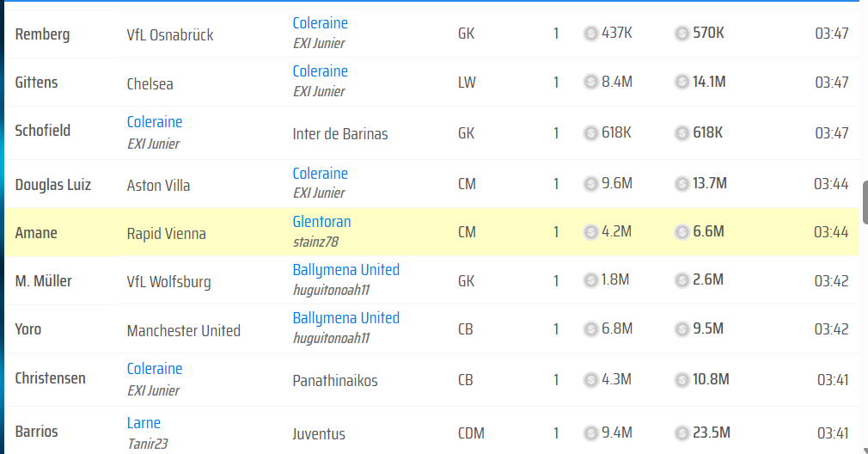Click the coin icon next to Gittens' 14.1M
This screenshot has width=868, height=454.
(682, 82)
